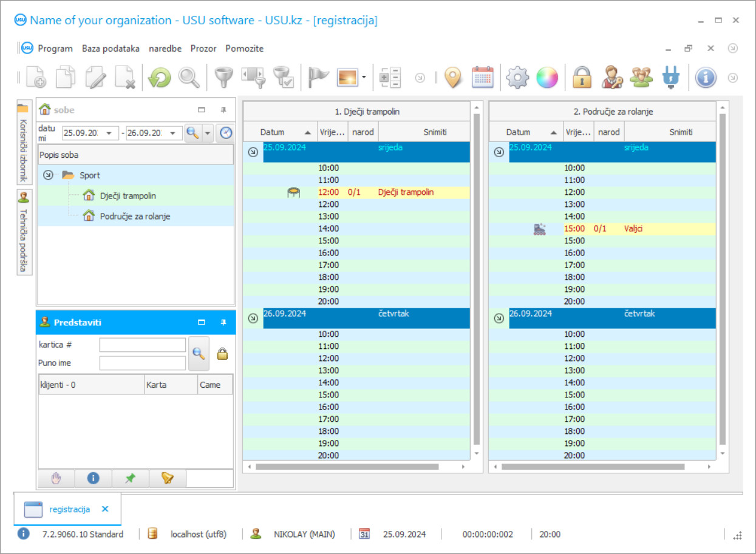Click the user with key icon
The width and height of the screenshot is (756, 554).
611,78
